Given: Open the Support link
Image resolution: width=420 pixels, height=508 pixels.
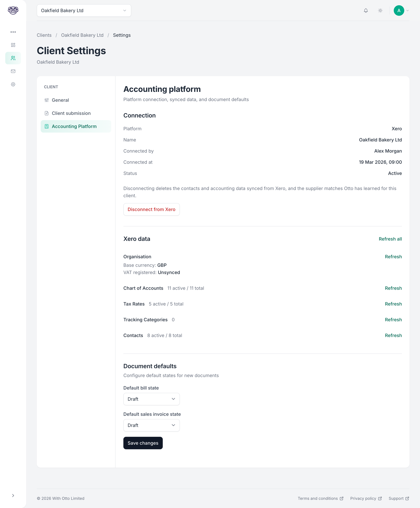Looking at the screenshot, I should pyautogui.click(x=399, y=498).
